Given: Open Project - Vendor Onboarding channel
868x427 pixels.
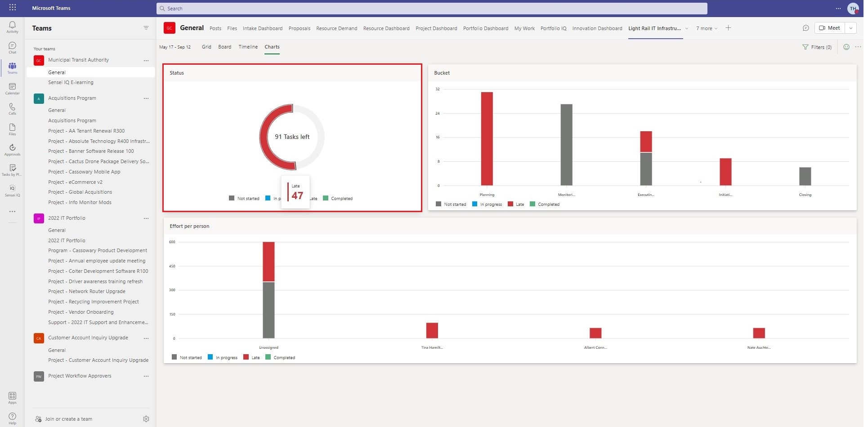Looking at the screenshot, I should (81, 312).
